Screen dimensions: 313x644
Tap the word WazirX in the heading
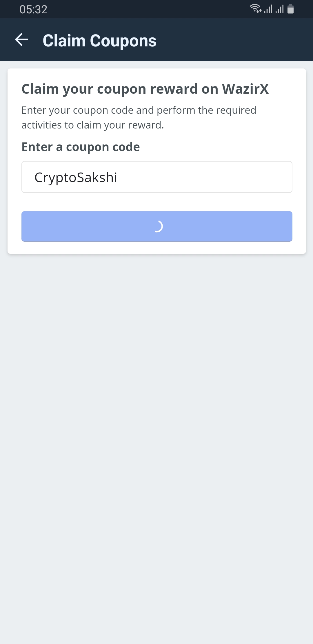click(x=245, y=89)
